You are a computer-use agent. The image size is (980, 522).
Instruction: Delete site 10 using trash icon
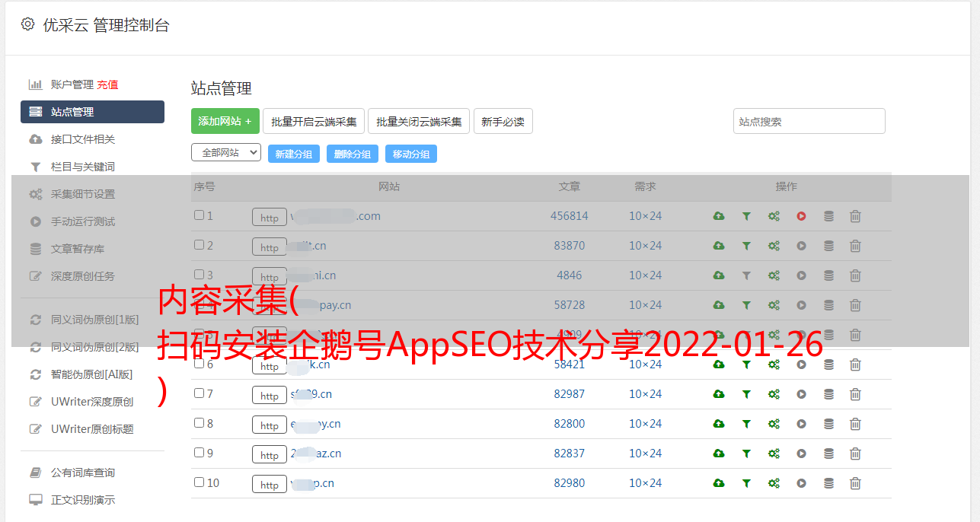click(855, 483)
